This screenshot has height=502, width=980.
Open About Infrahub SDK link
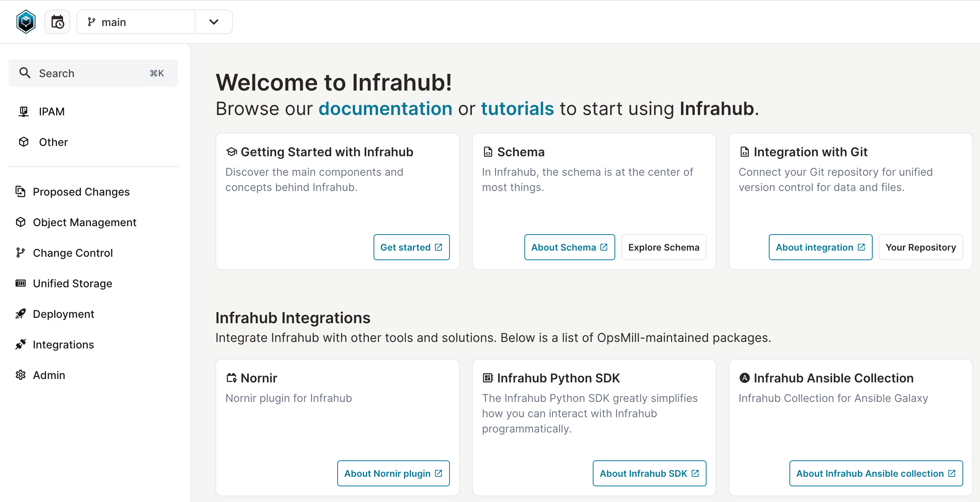pos(649,473)
